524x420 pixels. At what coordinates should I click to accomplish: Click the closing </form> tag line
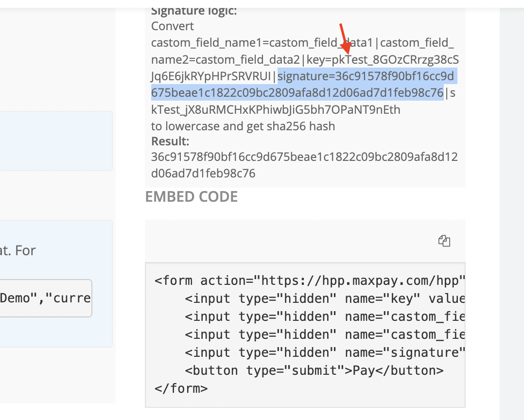pyautogui.click(x=181, y=388)
